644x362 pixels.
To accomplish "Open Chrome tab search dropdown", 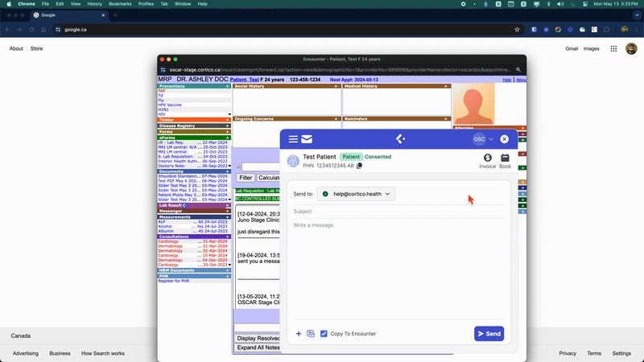I will [637, 15].
